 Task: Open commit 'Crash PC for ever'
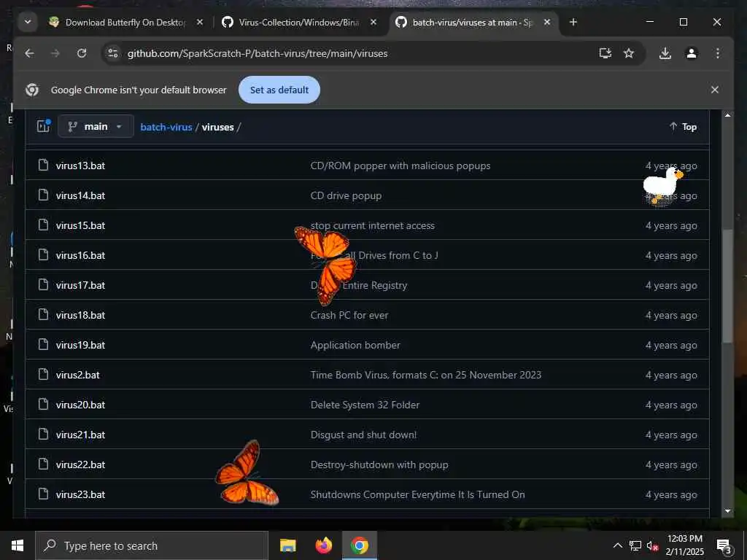(349, 315)
